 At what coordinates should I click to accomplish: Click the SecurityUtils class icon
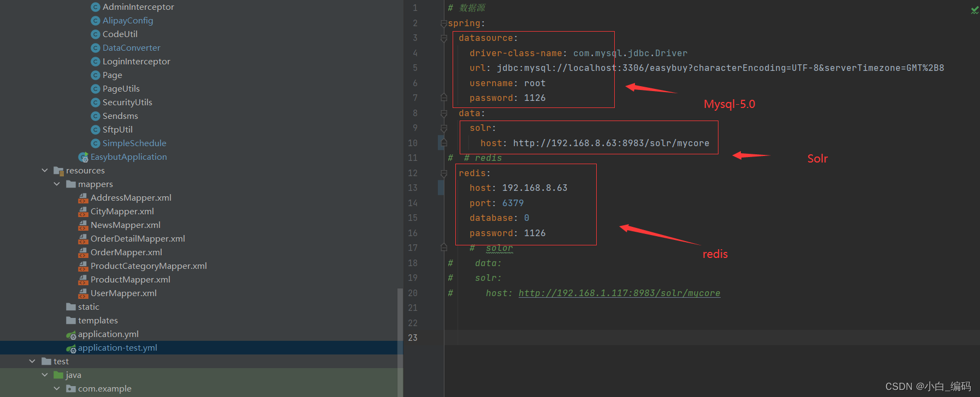point(96,103)
